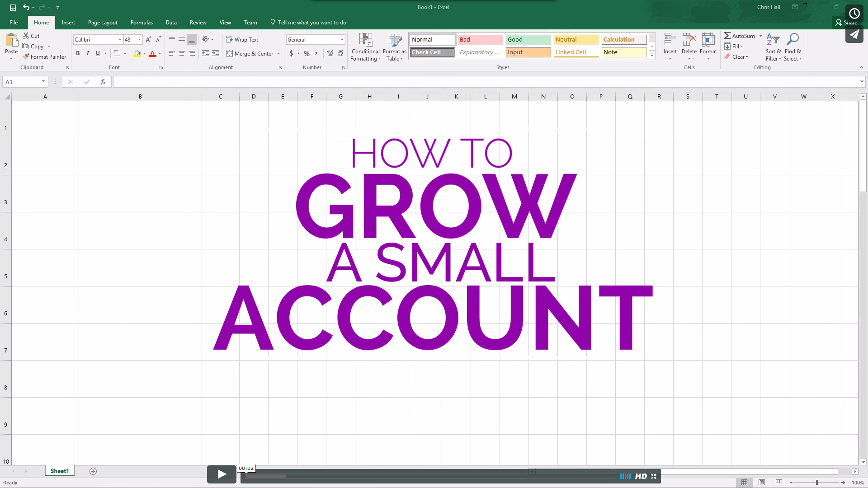Viewport: 868px width, 488px height.
Task: Expand the cell styles gallery More arrow
Action: pos(652,56)
